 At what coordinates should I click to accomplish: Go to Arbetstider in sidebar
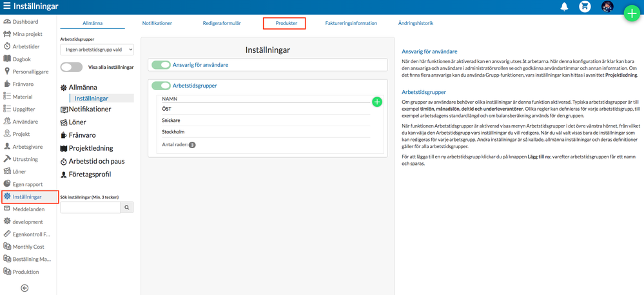(26, 46)
